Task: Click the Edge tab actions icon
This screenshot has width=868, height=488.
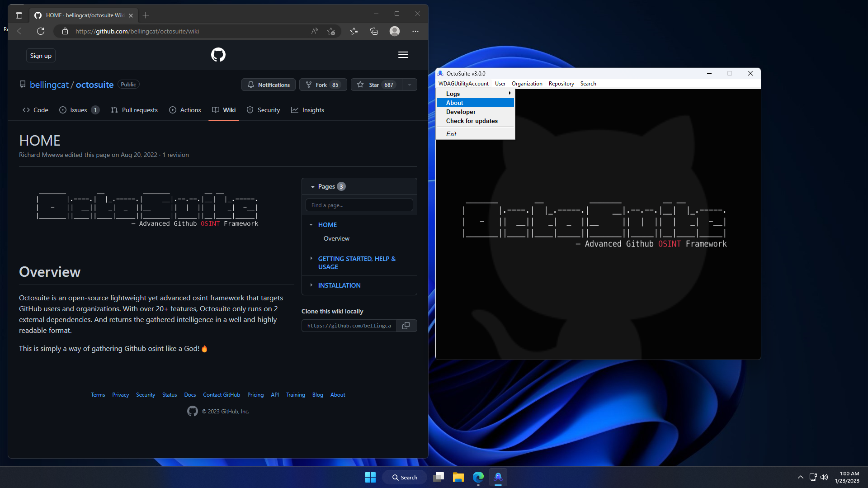Action: [x=19, y=15]
